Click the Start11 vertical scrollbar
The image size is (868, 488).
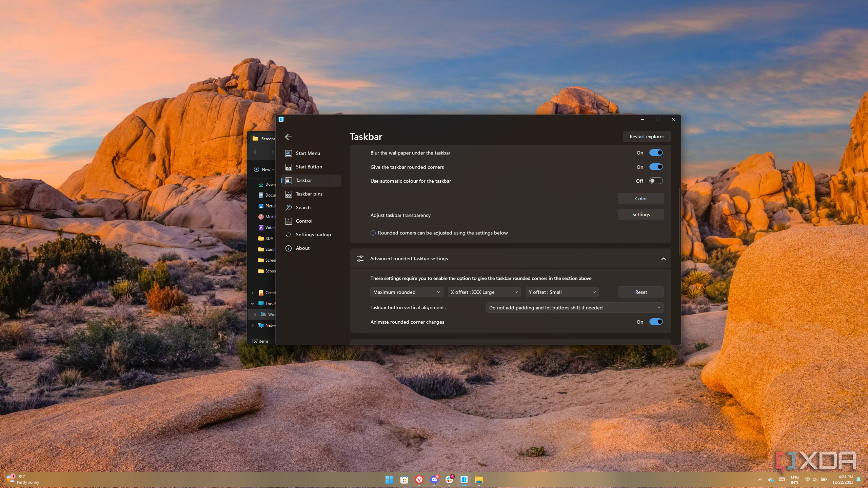pos(679,222)
